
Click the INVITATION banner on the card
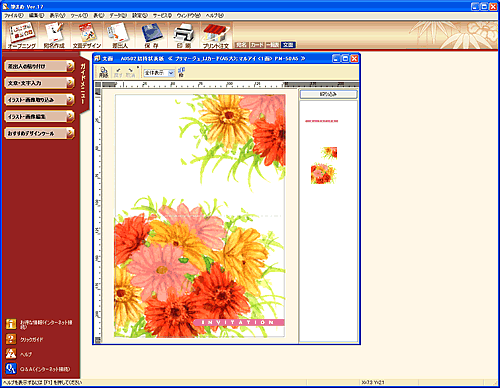[x=239, y=322]
